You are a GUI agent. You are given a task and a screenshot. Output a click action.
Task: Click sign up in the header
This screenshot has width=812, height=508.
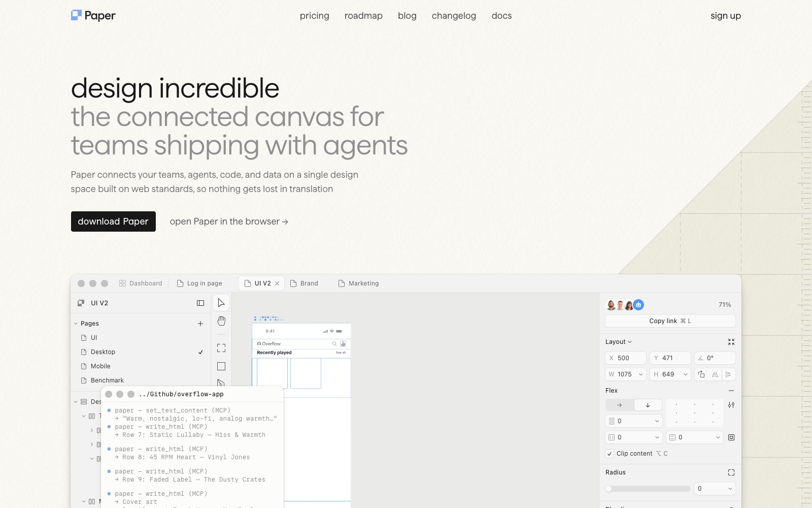pyautogui.click(x=726, y=16)
